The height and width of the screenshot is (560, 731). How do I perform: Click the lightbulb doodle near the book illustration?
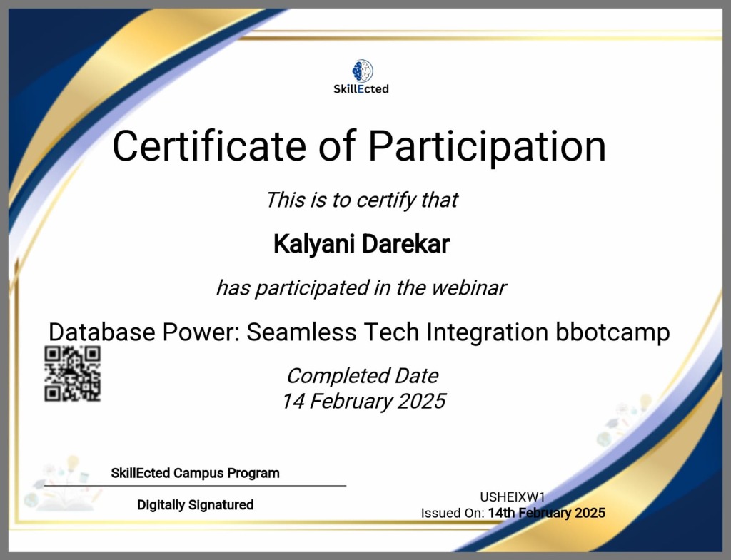[x=73, y=460]
